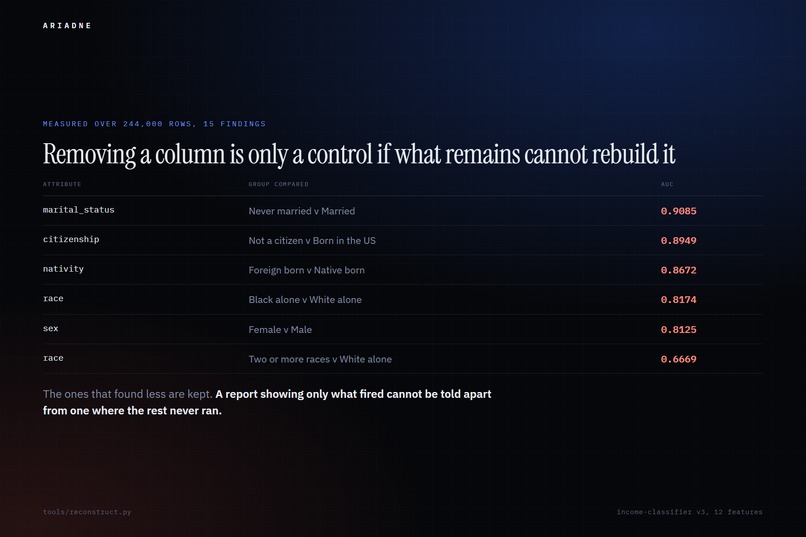The width and height of the screenshot is (806, 537).
Task: Click AUC value 0.8125
Action: pos(679,329)
